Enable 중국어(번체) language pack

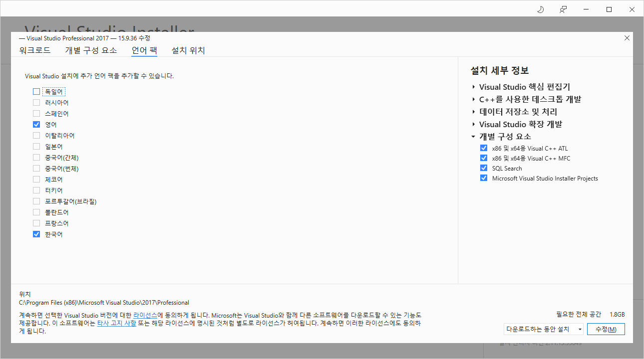click(x=36, y=169)
